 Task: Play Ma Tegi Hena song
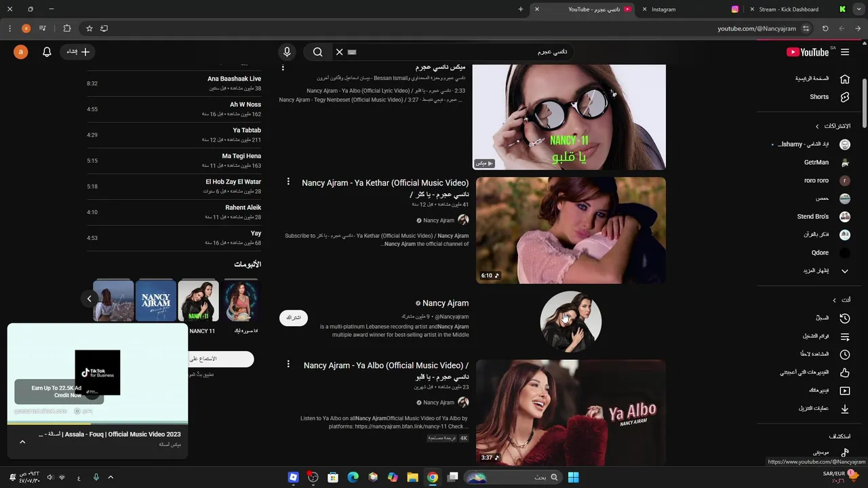(x=174, y=160)
